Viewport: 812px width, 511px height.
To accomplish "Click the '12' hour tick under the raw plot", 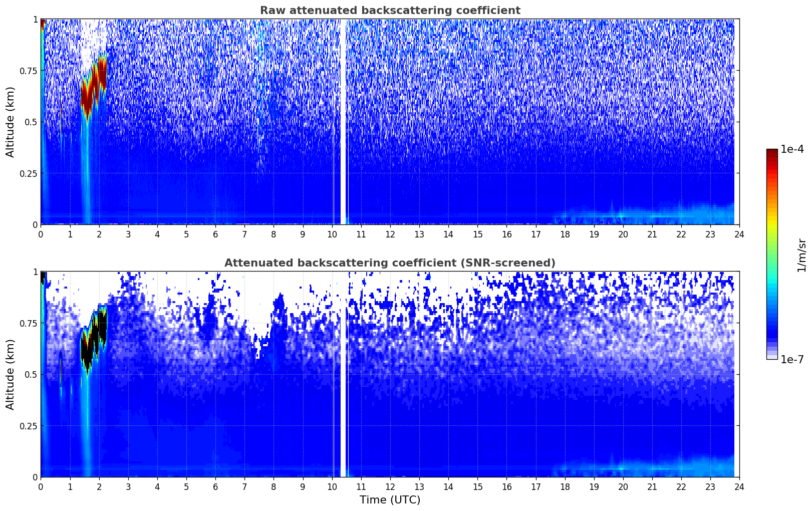I will [x=390, y=234].
